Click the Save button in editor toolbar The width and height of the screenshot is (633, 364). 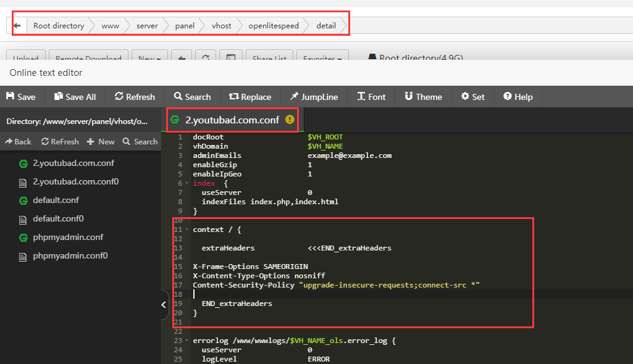[20, 97]
